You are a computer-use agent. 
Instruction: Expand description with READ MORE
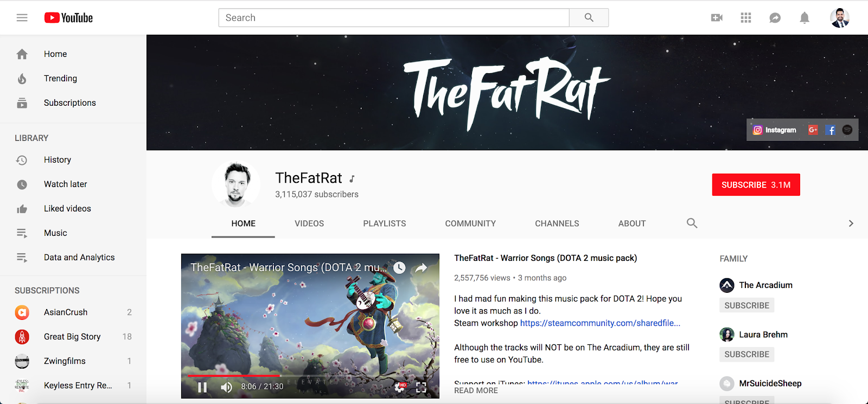476,390
